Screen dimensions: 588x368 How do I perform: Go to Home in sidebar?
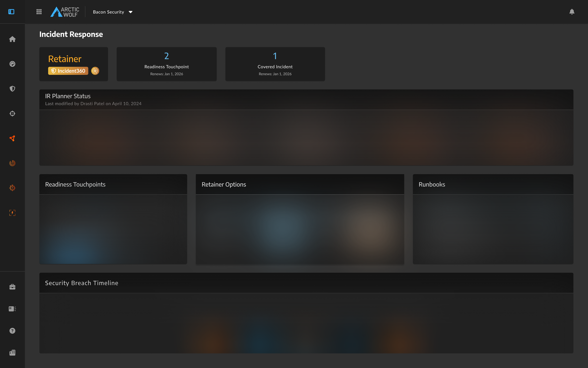[12, 39]
